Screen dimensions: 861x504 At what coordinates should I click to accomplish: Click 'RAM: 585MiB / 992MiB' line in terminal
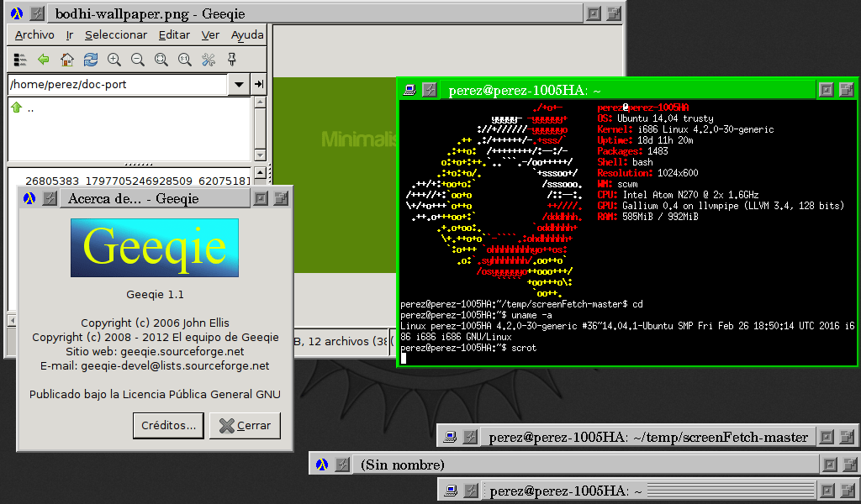(648, 217)
